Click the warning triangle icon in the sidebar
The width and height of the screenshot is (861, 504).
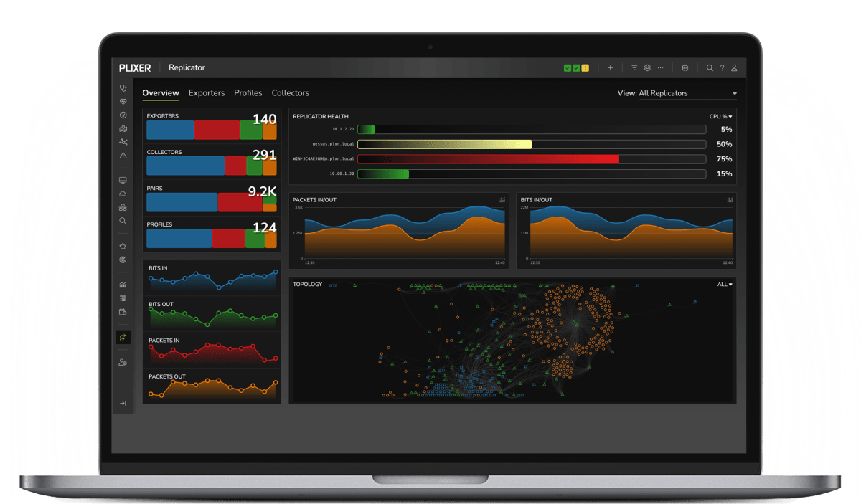coord(123,155)
